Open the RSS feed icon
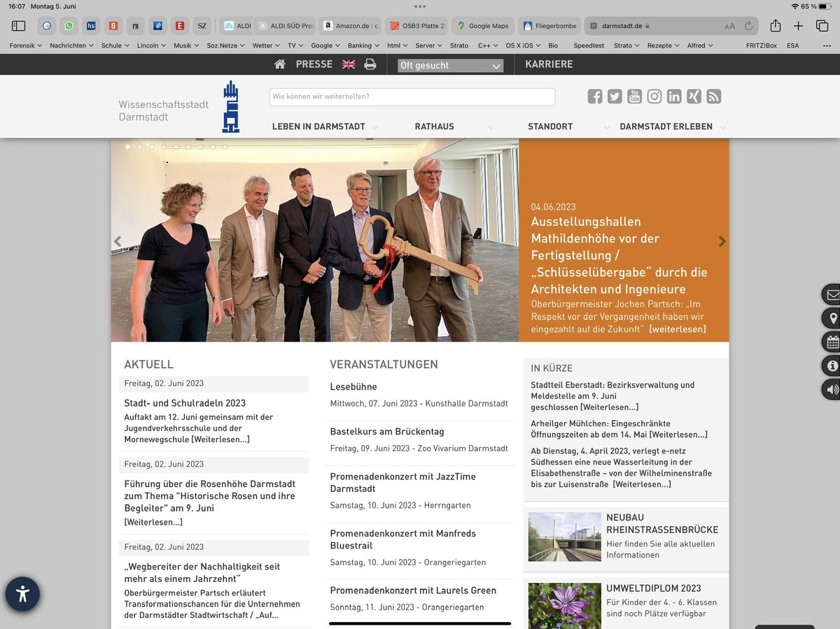 click(x=714, y=97)
